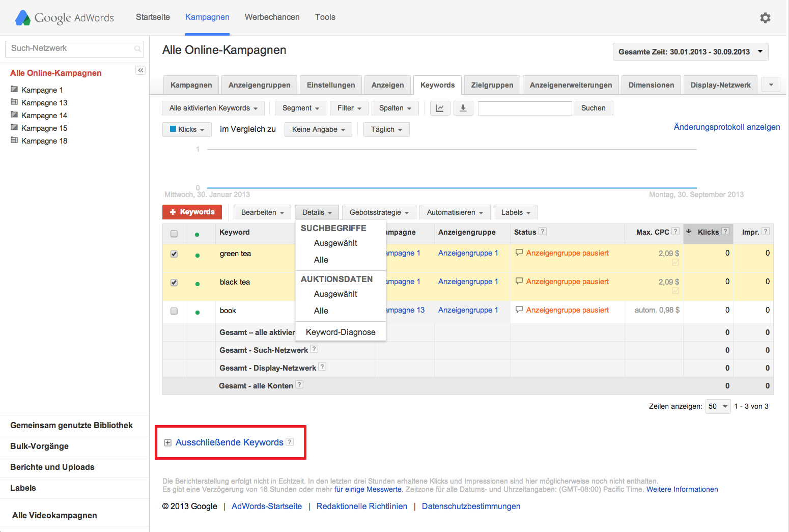789x532 pixels.
Task: Click the green status dot for book
Action: (x=198, y=313)
